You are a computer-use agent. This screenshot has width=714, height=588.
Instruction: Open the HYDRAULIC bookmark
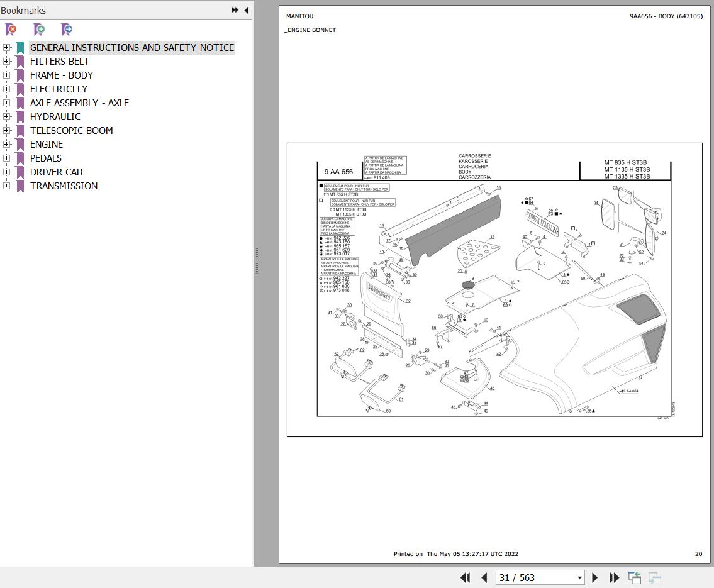(x=55, y=117)
